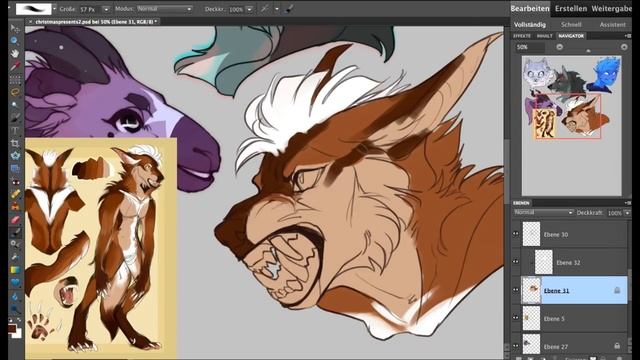Select the Blur tool
Viewport: 640px width, 360px height.
15,296
